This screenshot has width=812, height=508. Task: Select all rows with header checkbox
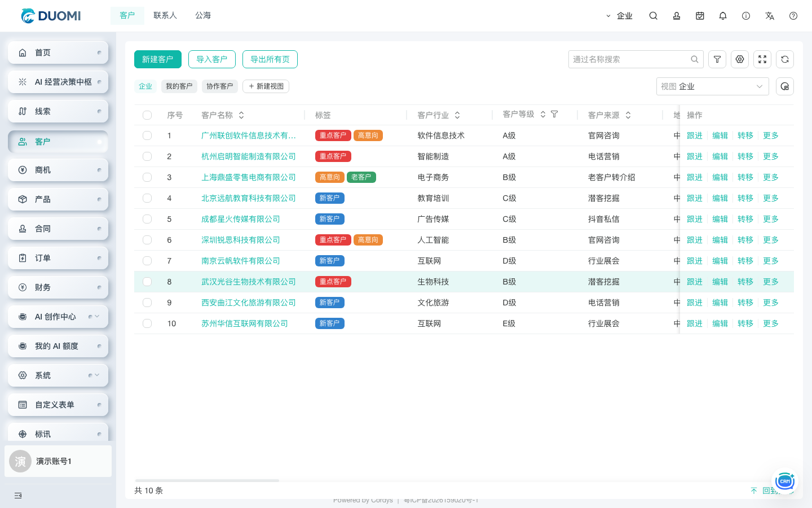(147, 115)
